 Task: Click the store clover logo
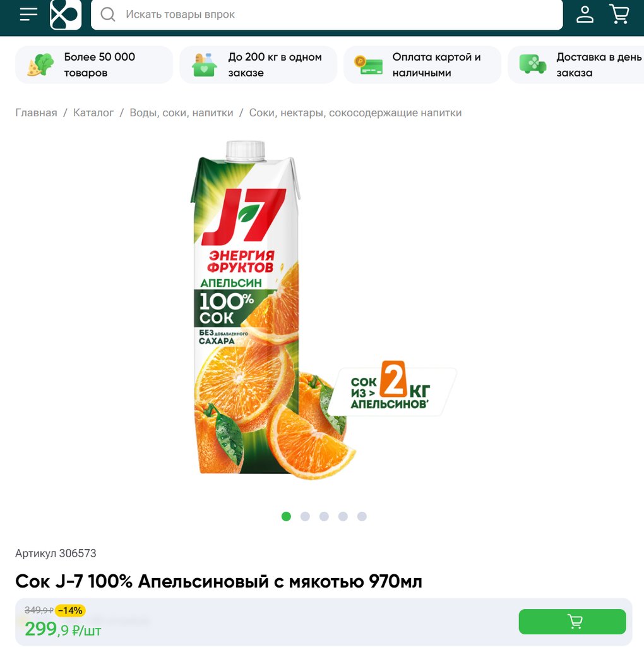pyautogui.click(x=66, y=15)
